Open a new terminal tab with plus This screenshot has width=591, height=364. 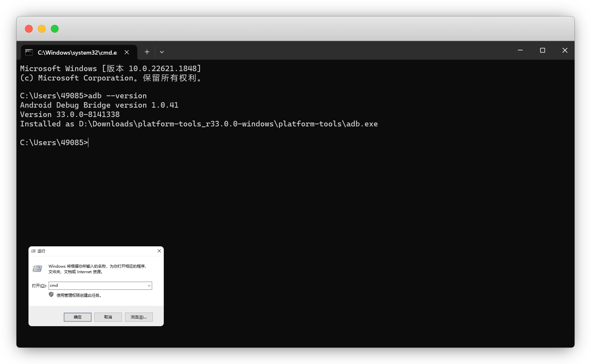147,52
